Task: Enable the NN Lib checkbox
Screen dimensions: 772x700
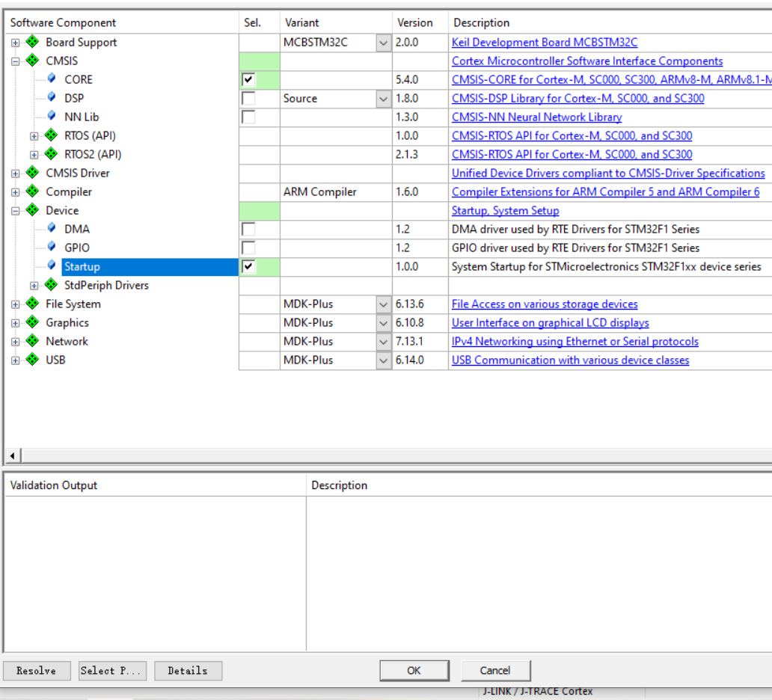Action: click(248, 117)
